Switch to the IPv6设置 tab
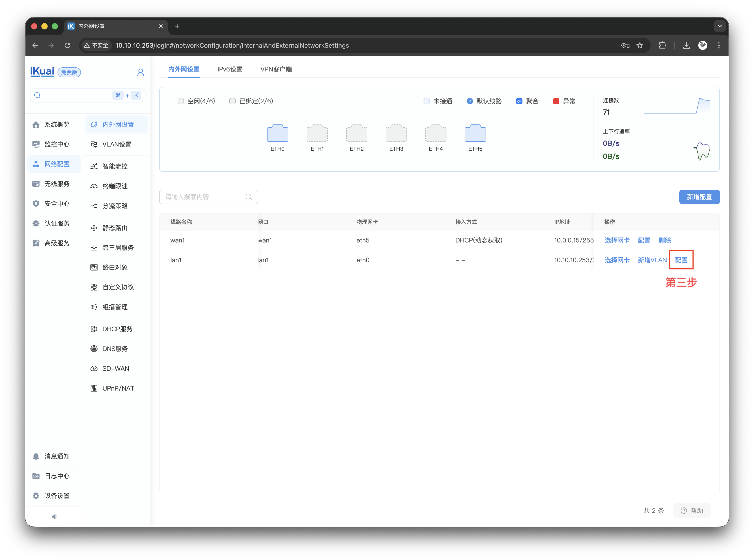The image size is (754, 560). pos(230,69)
